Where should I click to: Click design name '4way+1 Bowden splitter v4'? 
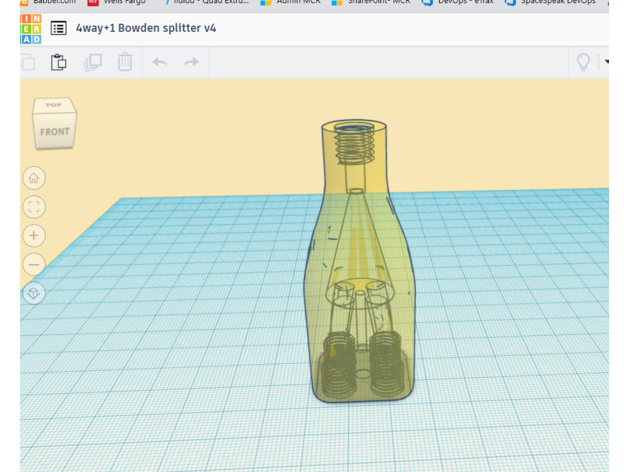[146, 28]
